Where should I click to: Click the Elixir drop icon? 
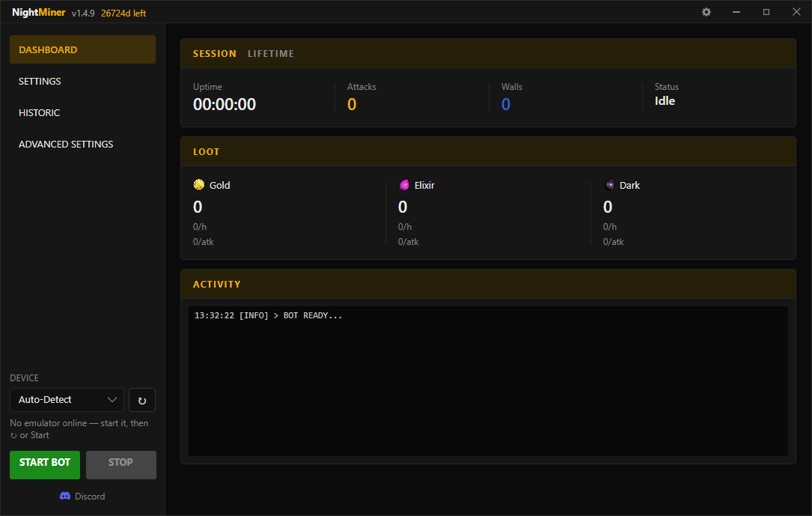pos(404,185)
